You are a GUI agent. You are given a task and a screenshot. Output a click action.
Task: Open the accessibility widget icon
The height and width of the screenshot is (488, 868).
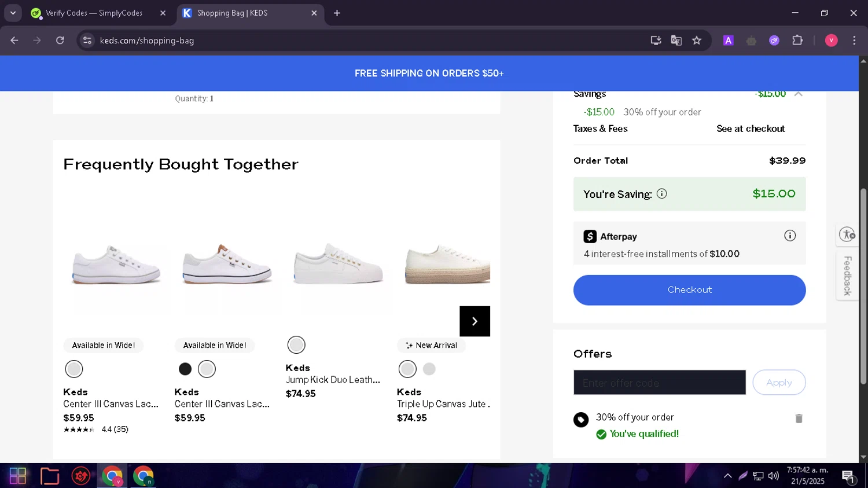coord(848,234)
